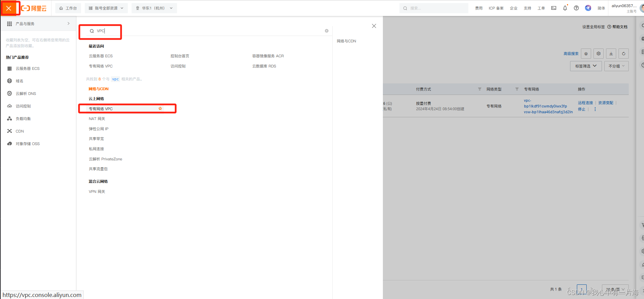This screenshot has height=299, width=644.
Task: Open the 网络类型 column filter icon
Action: pyautogui.click(x=517, y=89)
